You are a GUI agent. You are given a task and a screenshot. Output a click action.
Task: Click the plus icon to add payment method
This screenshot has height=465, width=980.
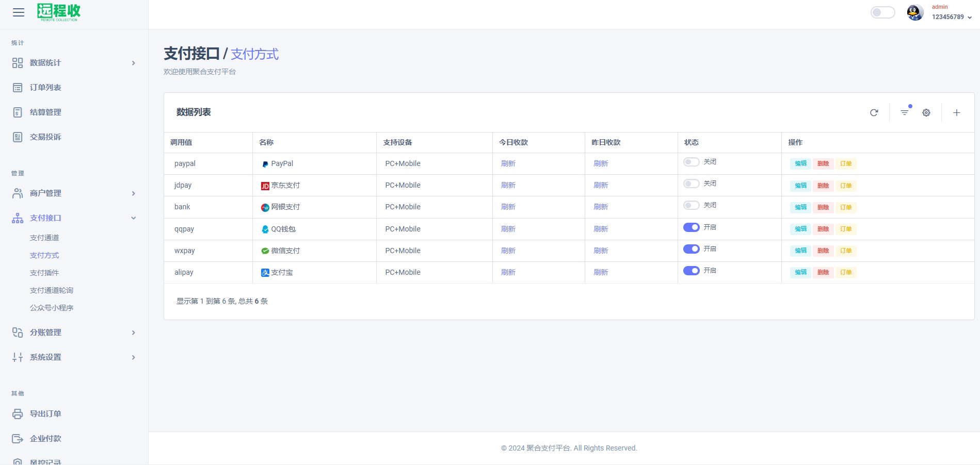[x=956, y=113]
